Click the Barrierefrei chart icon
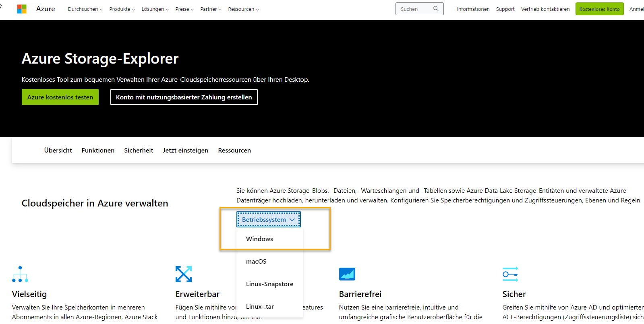 tap(347, 274)
